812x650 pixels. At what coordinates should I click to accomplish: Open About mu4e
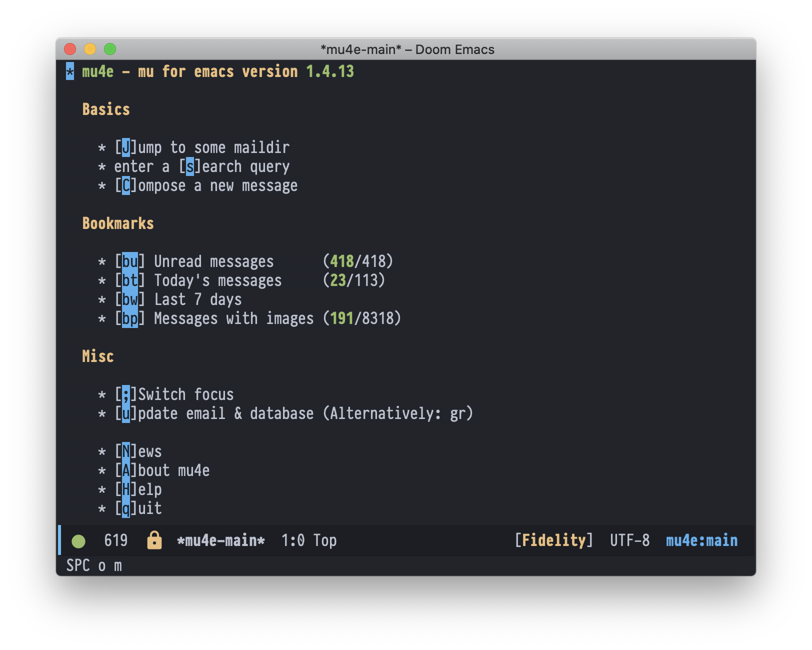click(x=126, y=470)
